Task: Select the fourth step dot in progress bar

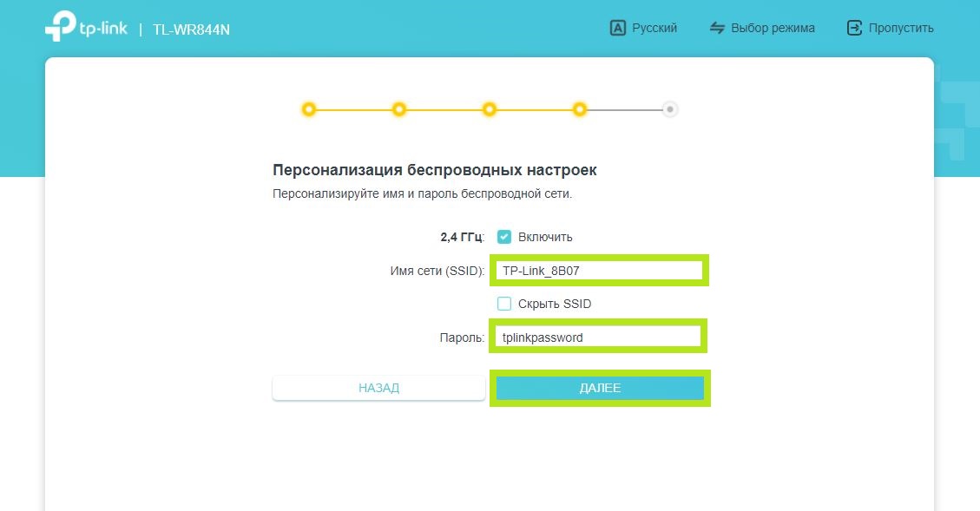Action: point(580,109)
